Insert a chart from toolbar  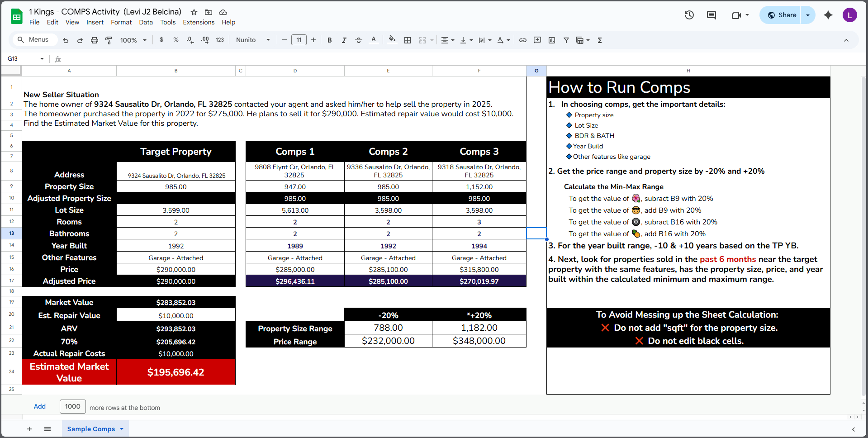[552, 40]
